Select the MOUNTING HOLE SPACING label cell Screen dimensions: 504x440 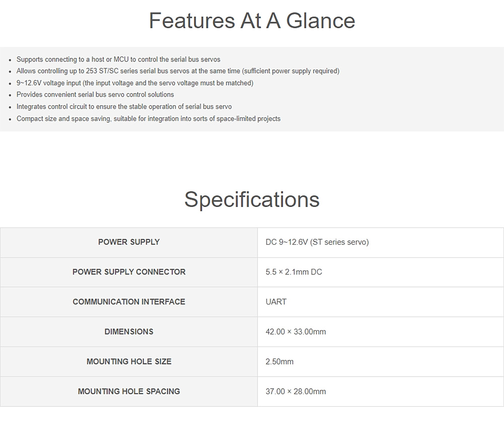[129, 391]
